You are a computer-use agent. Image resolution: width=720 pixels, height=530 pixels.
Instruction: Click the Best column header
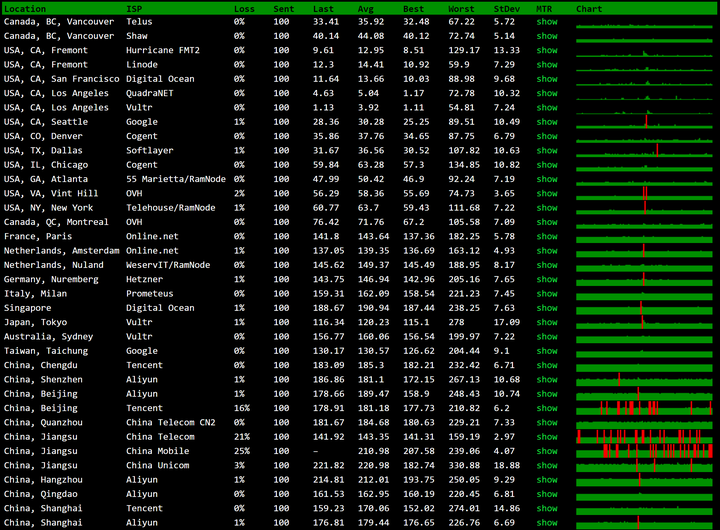[x=413, y=9]
